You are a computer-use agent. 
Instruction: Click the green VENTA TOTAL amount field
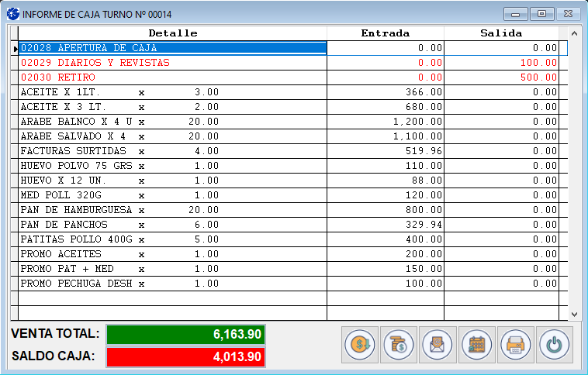(x=185, y=335)
